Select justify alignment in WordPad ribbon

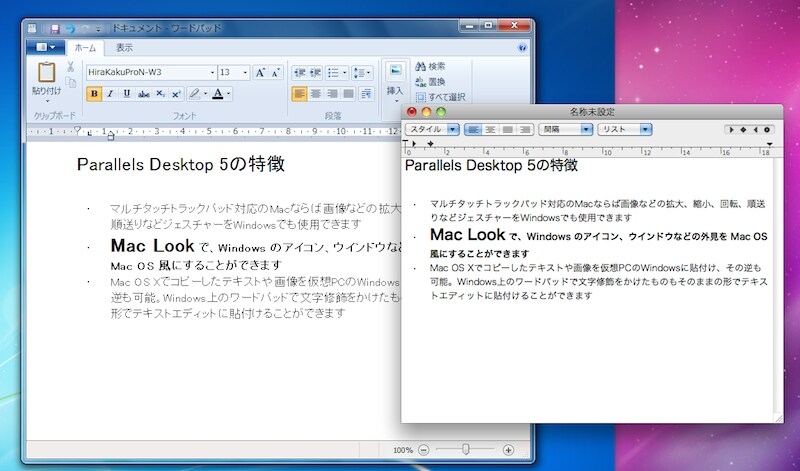tap(349, 94)
